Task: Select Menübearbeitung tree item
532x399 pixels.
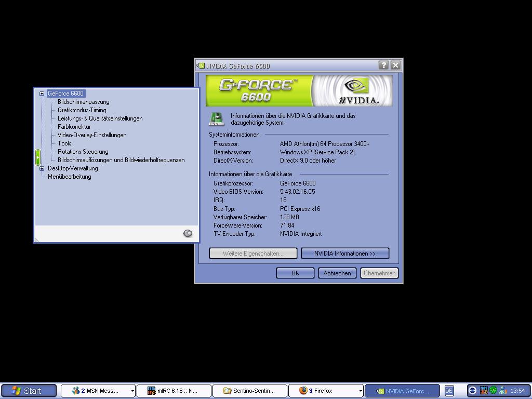Action: [69, 177]
